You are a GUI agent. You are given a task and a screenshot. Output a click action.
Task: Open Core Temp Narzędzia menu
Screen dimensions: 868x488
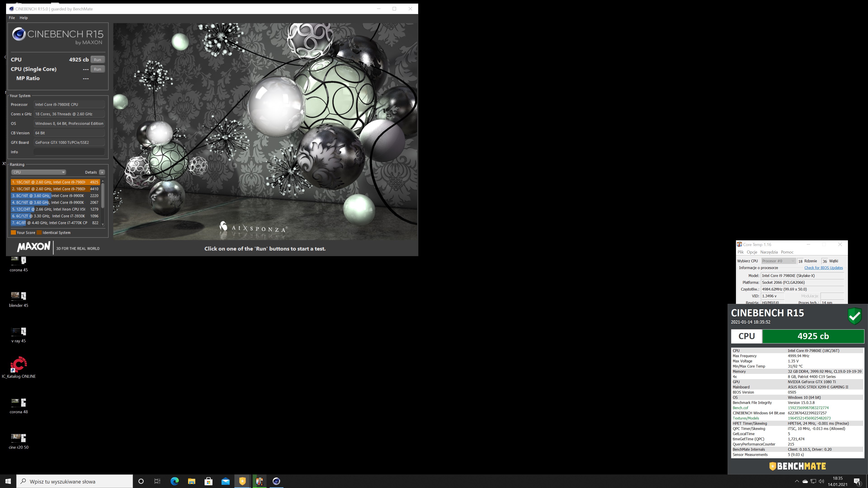pyautogui.click(x=769, y=252)
